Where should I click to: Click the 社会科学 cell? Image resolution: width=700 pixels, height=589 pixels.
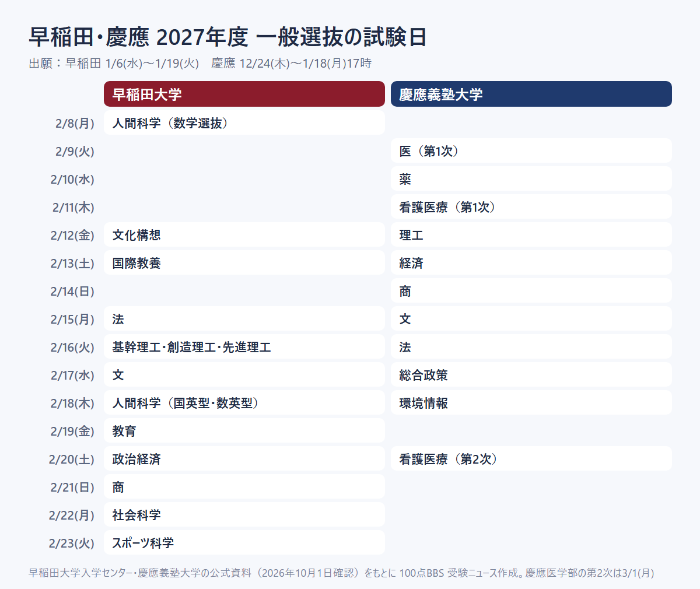[x=244, y=514]
